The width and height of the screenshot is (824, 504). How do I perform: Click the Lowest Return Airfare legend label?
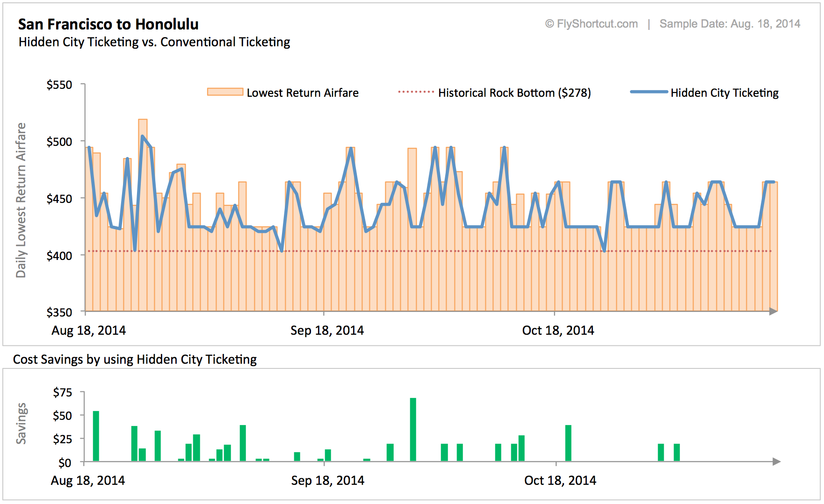(303, 93)
